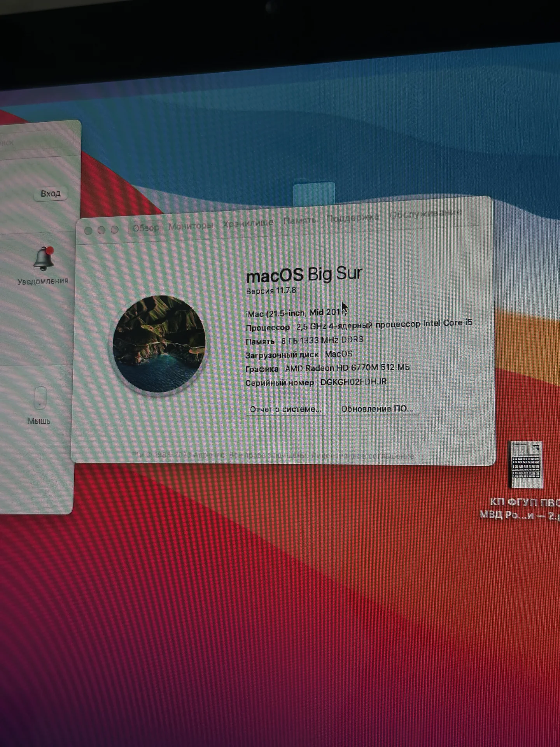Switch to the Память tab
Viewport: 560px width, 747px height.
299,221
